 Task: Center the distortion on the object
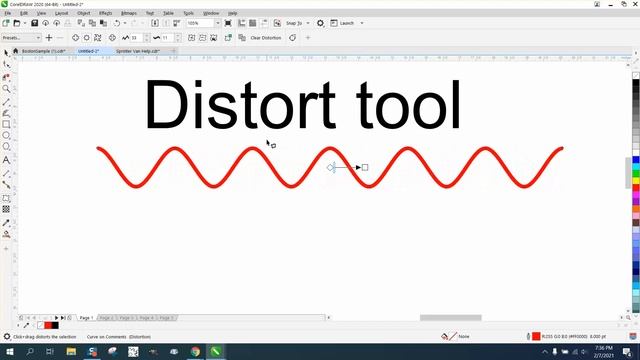(112, 38)
